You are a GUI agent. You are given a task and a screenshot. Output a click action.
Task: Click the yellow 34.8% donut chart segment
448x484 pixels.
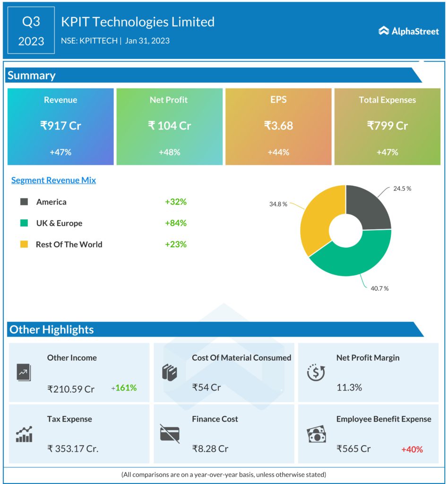[319, 217]
